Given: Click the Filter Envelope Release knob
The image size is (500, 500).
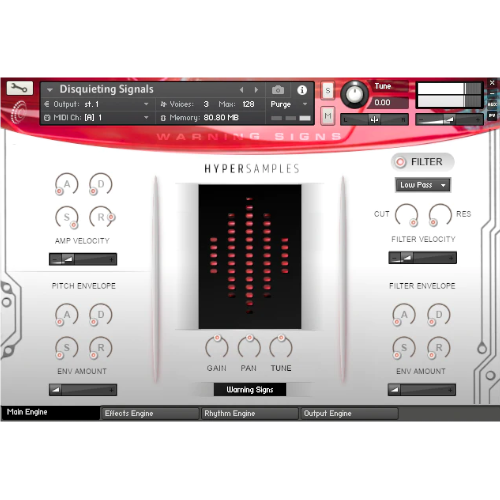Looking at the screenshot, I should click(x=439, y=348).
